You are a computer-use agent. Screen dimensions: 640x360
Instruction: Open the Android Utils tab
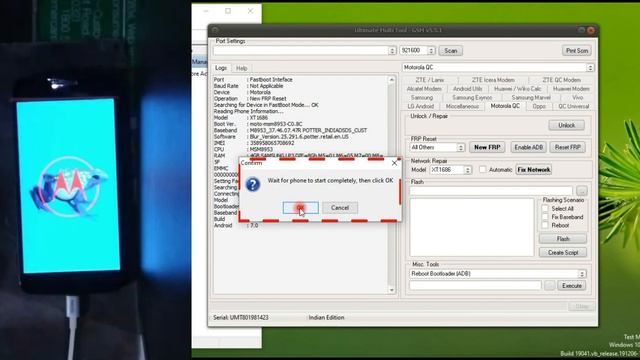click(467, 89)
